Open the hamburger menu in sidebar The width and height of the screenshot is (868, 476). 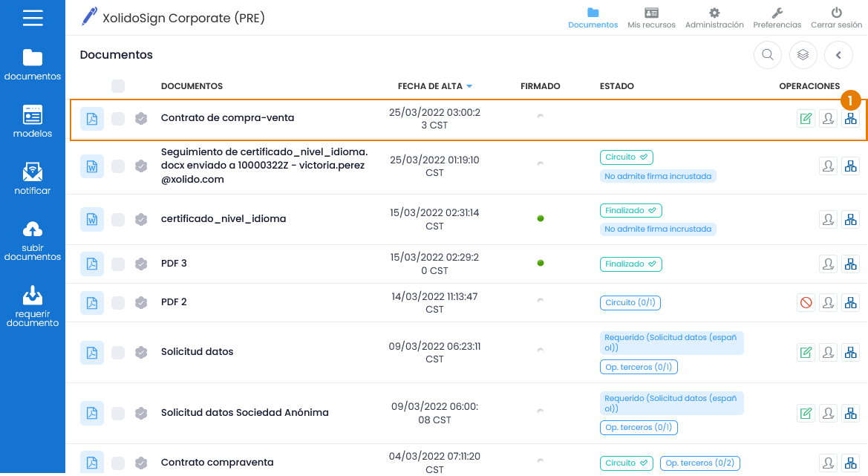[33, 18]
